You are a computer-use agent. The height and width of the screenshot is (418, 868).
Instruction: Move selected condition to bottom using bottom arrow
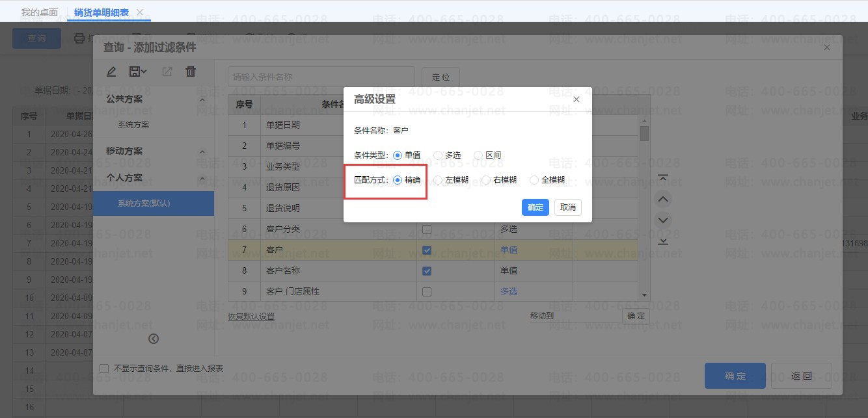(663, 241)
